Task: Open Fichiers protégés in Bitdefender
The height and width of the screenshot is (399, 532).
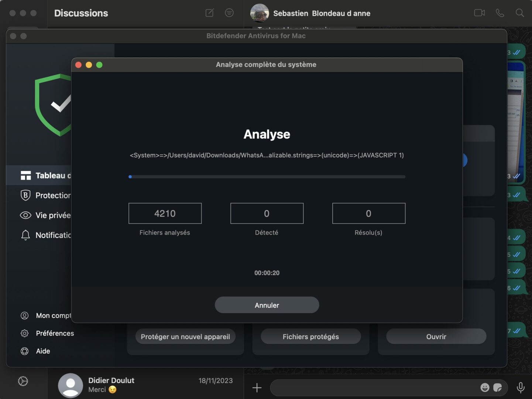Action: point(310,337)
